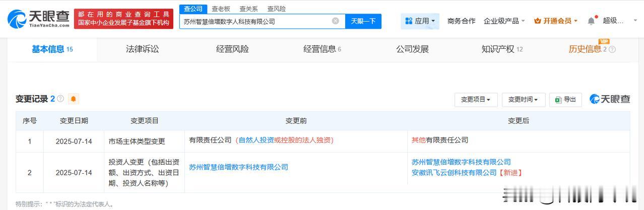
Task: Open the 变更项目 filter dropdown
Action: (476, 100)
